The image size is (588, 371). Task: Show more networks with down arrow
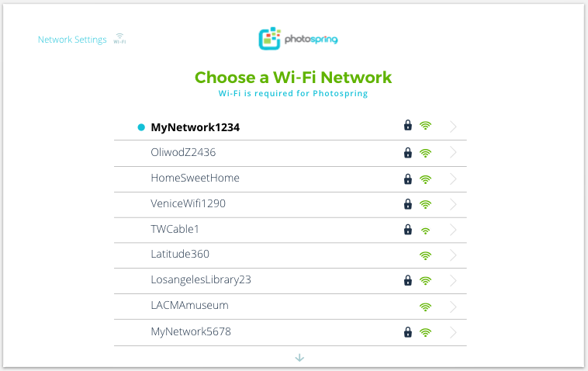(299, 358)
